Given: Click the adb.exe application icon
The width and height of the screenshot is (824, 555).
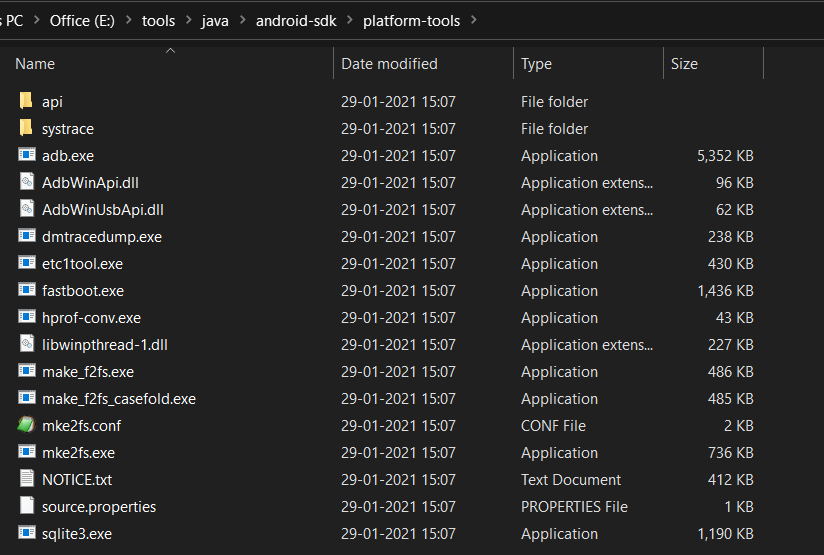Looking at the screenshot, I should pyautogui.click(x=27, y=155).
